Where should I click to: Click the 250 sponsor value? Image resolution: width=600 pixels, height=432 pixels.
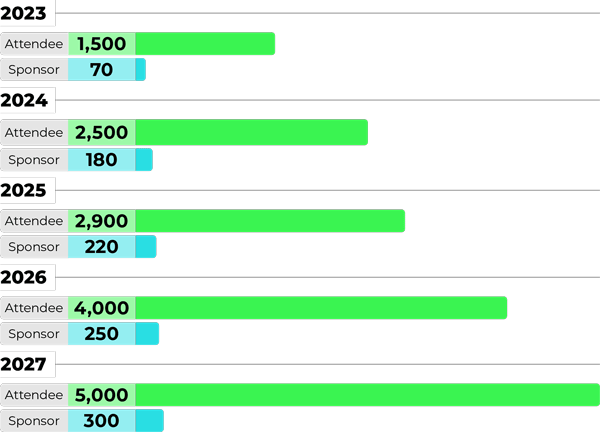(102, 334)
